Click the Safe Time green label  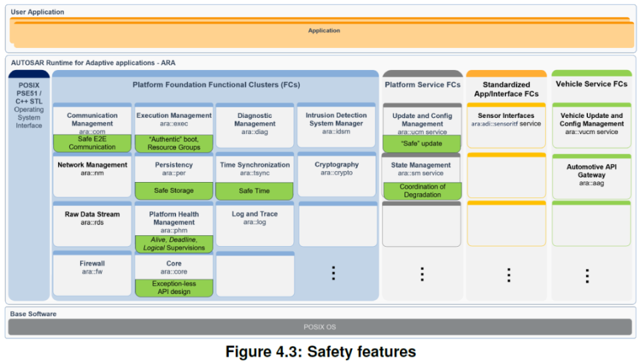tap(254, 191)
